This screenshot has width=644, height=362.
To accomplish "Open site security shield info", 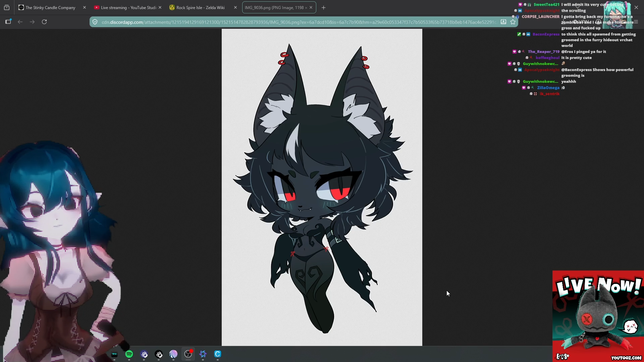I will (95, 22).
